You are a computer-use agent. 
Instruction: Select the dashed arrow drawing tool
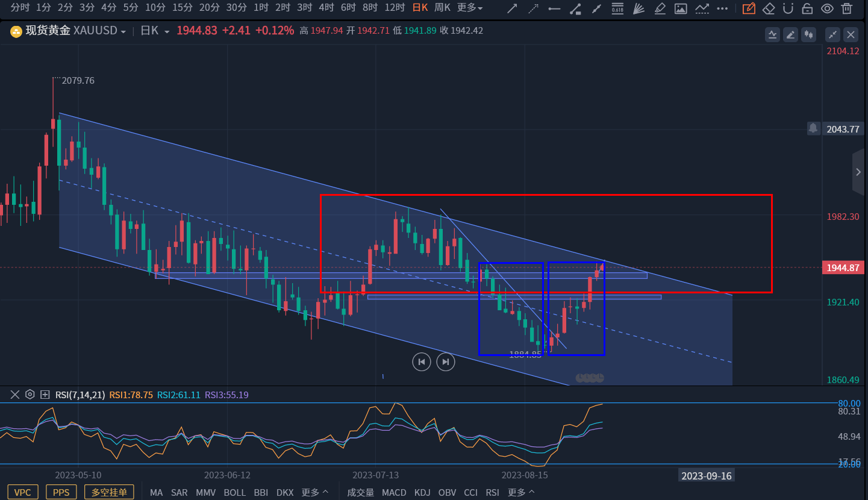533,8
